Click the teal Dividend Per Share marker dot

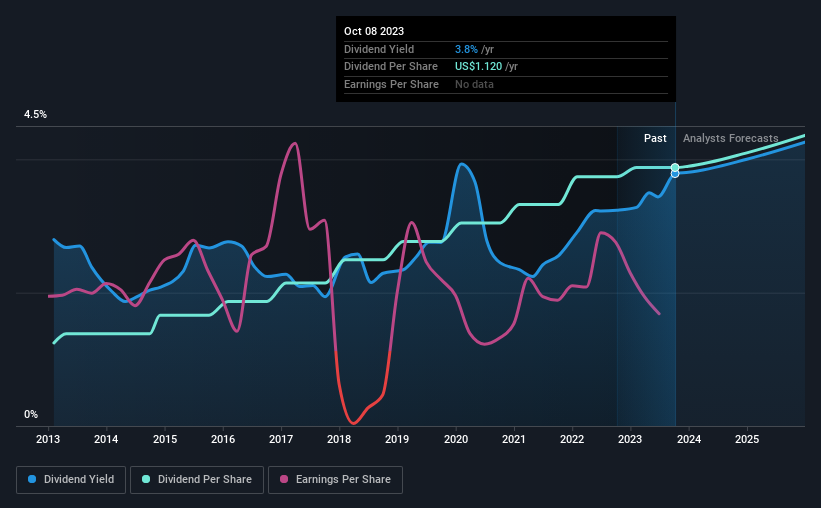675,167
